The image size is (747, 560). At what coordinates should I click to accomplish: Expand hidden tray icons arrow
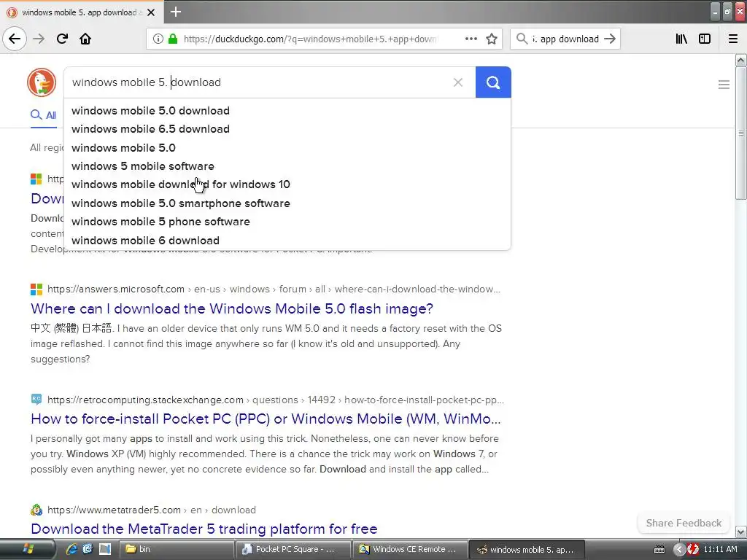(679, 550)
